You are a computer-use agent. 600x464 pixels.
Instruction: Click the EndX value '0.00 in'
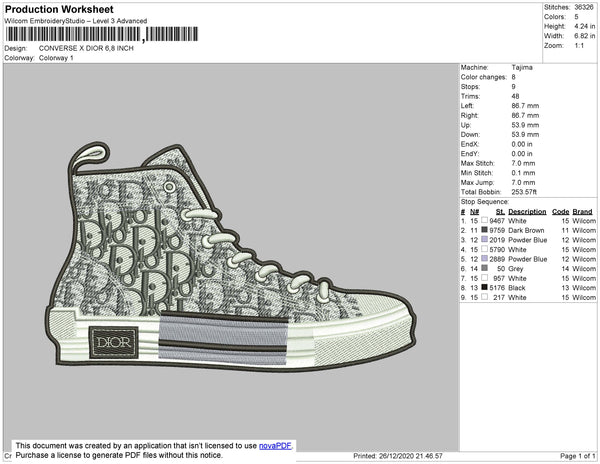[522, 144]
